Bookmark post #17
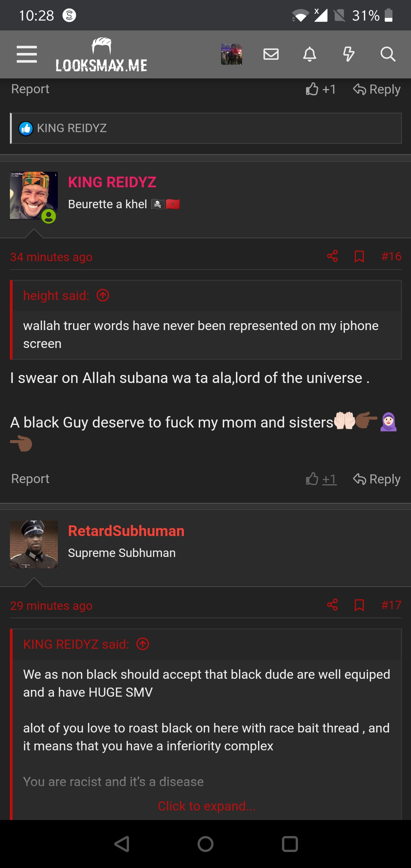 click(358, 605)
